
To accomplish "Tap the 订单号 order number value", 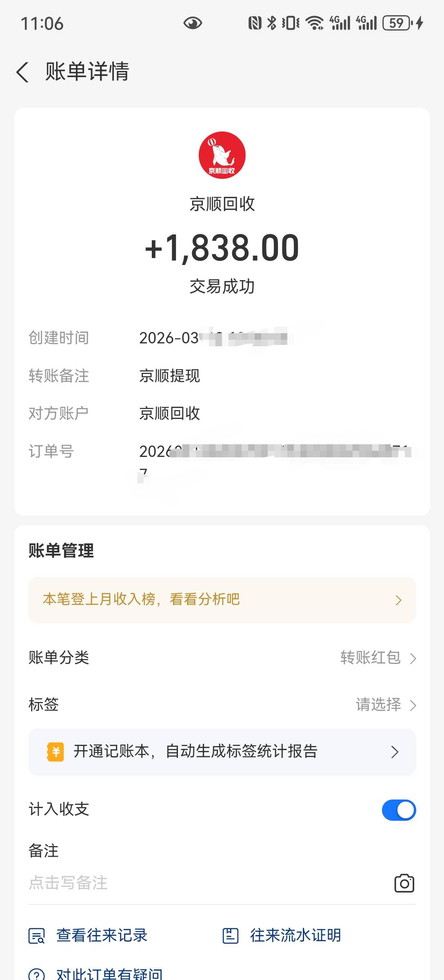I will [x=273, y=452].
